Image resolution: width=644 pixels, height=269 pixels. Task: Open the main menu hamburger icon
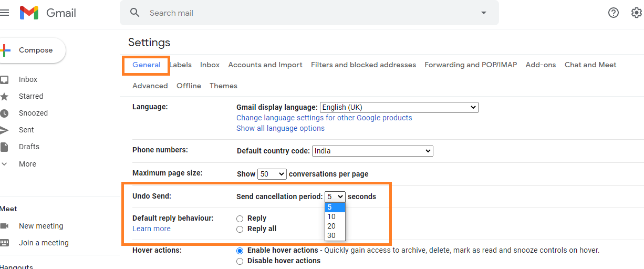[4, 13]
